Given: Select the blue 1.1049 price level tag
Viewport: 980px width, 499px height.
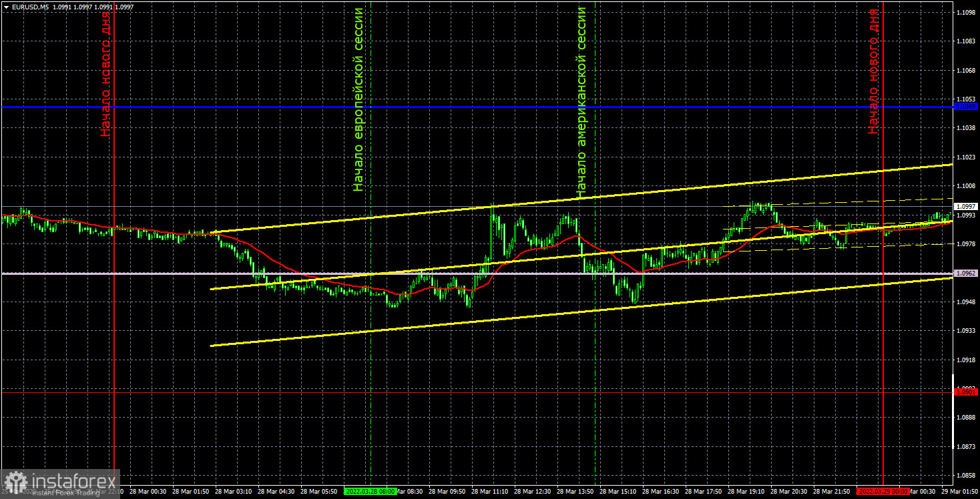Looking at the screenshot, I should coord(966,107).
